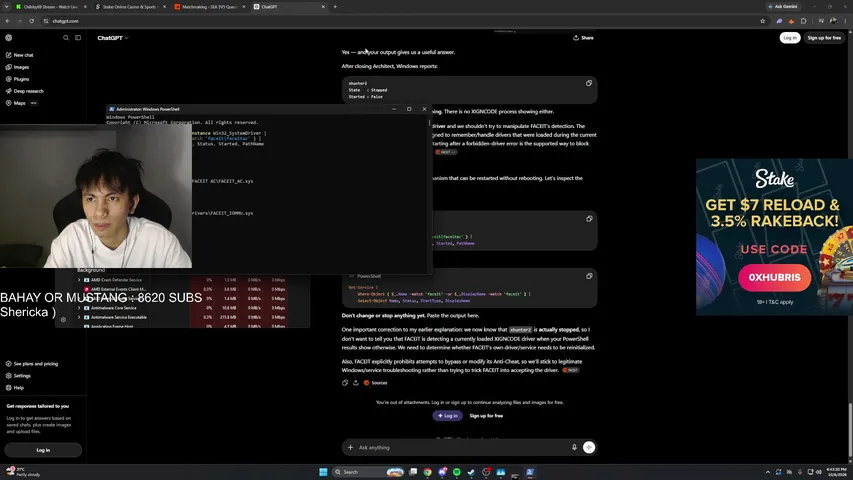Open ChatGPT model selector dropdown
Screen dimensions: 853x480
coord(113,38)
